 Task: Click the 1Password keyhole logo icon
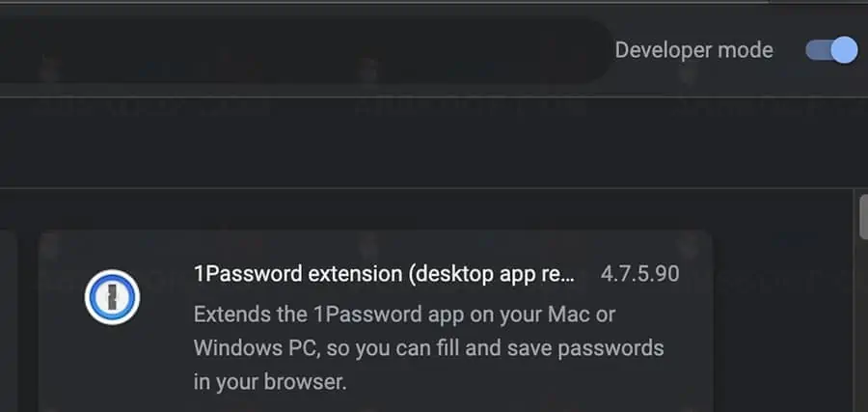(x=112, y=297)
